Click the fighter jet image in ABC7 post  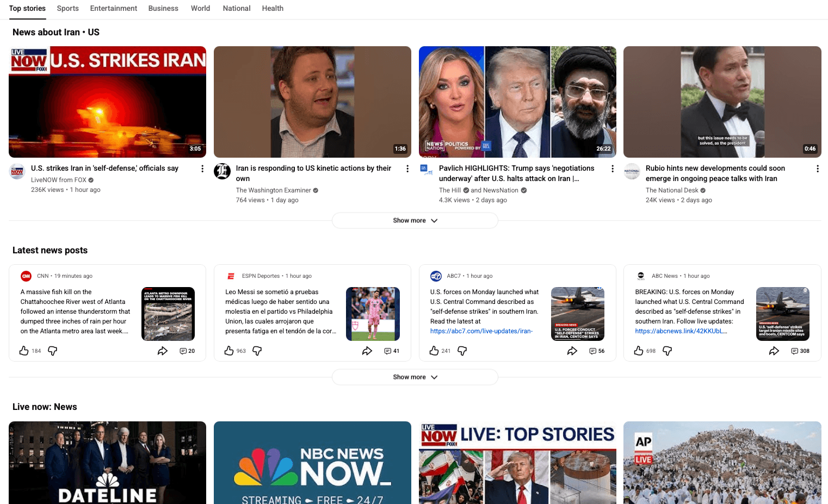pos(578,314)
